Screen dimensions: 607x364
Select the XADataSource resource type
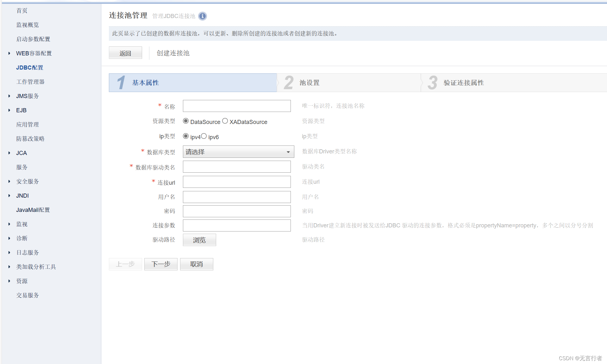(225, 121)
